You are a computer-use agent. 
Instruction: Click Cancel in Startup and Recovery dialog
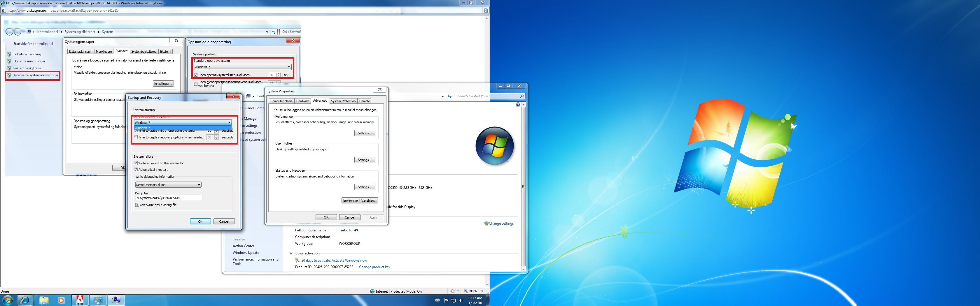click(224, 221)
